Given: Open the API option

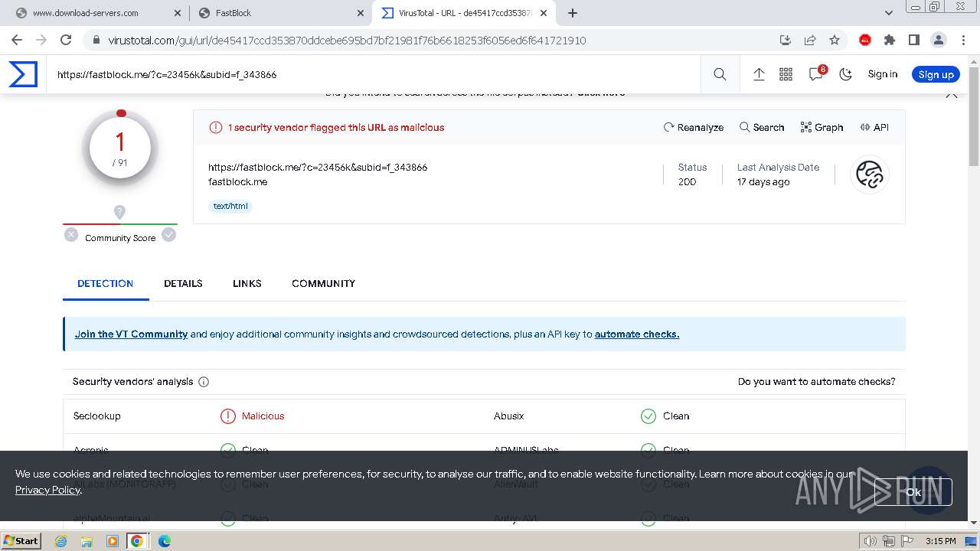Looking at the screenshot, I should [874, 128].
